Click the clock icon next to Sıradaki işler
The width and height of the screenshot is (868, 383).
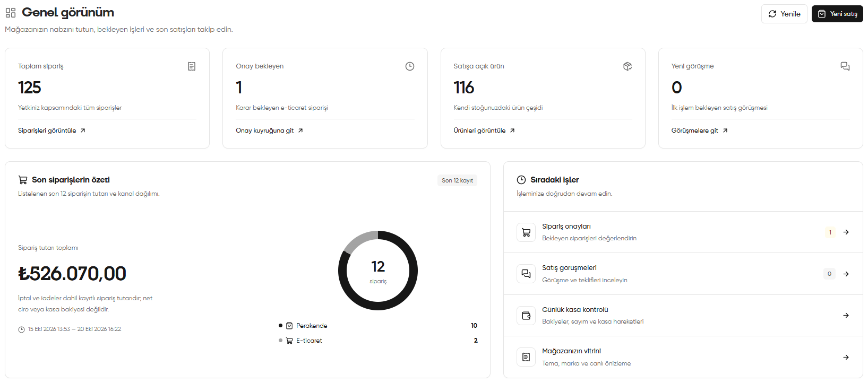pos(521,180)
